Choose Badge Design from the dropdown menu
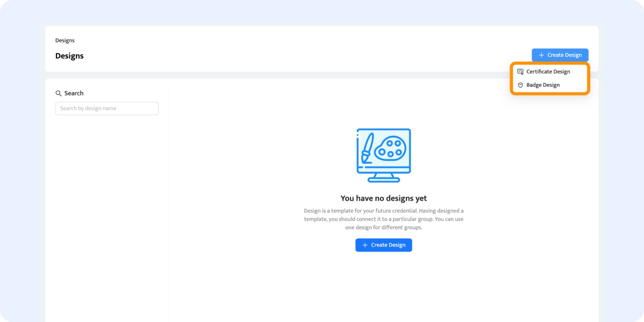Image resolution: width=644 pixels, height=322 pixels. [543, 85]
